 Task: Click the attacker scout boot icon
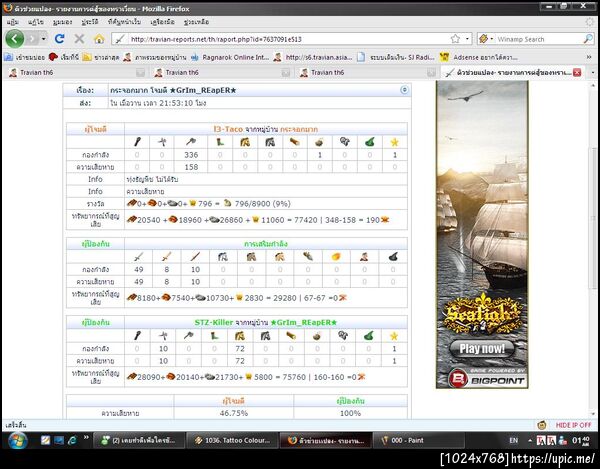(220, 142)
